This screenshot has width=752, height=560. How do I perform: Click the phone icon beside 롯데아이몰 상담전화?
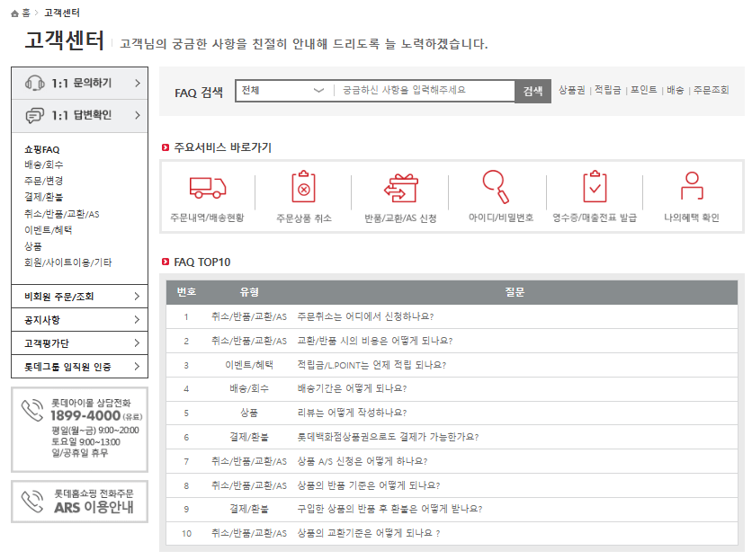coord(32,411)
